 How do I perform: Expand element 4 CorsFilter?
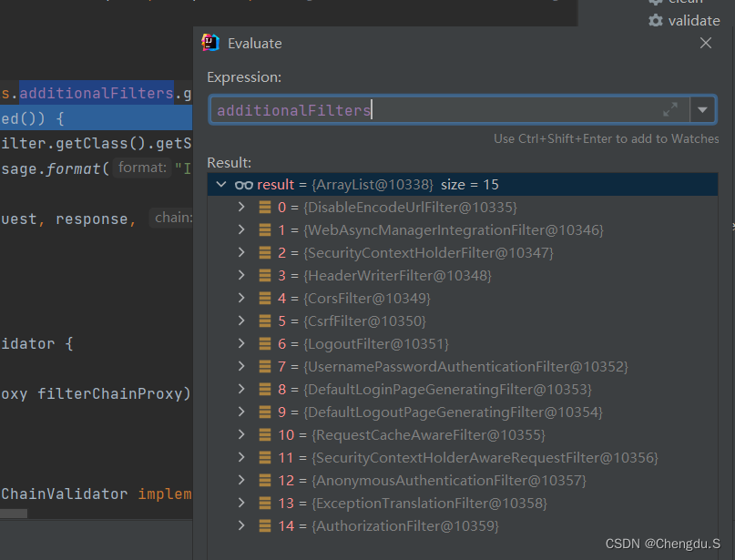click(x=241, y=298)
